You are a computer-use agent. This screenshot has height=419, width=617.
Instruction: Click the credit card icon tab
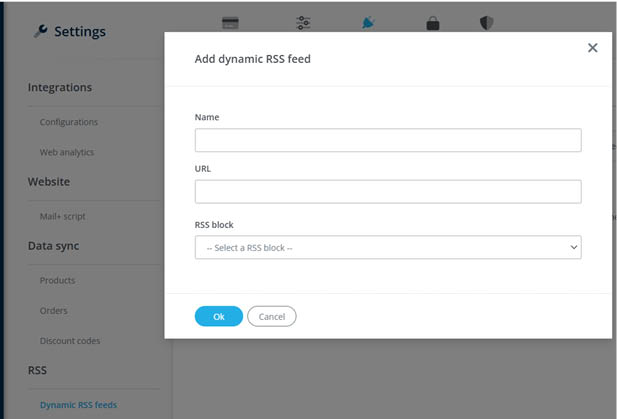[229, 22]
